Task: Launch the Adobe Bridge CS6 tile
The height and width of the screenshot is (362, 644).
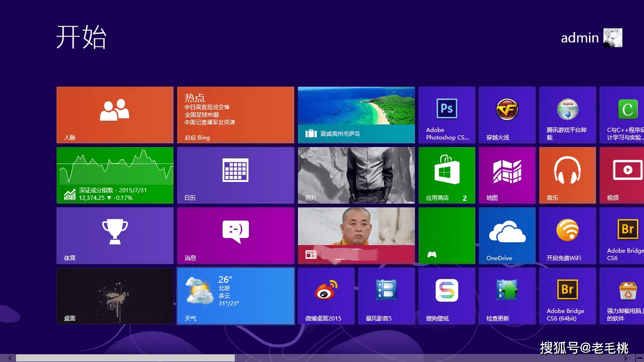Action: pyautogui.click(x=621, y=236)
